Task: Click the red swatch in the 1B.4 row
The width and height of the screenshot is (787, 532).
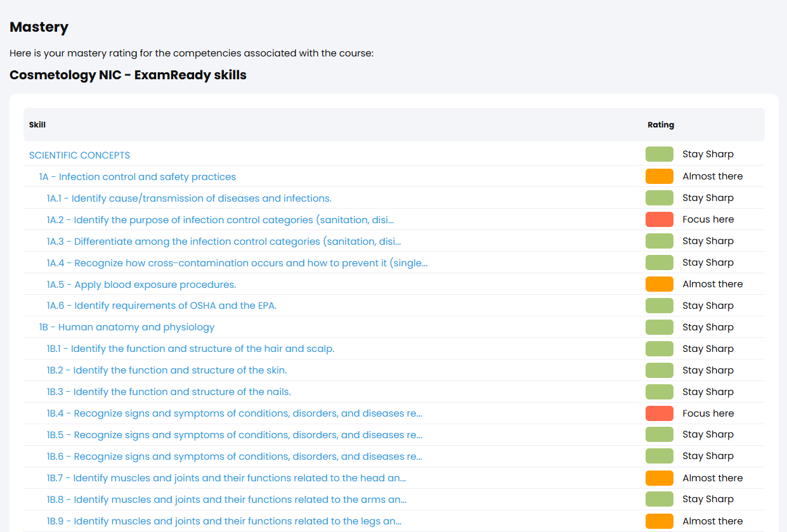Action: pos(660,413)
